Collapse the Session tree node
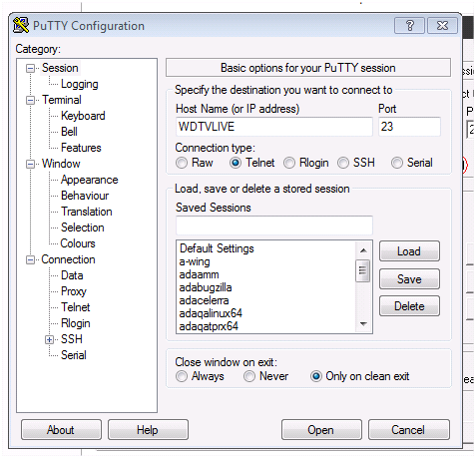Screen dimensions: 476x458 30,69
